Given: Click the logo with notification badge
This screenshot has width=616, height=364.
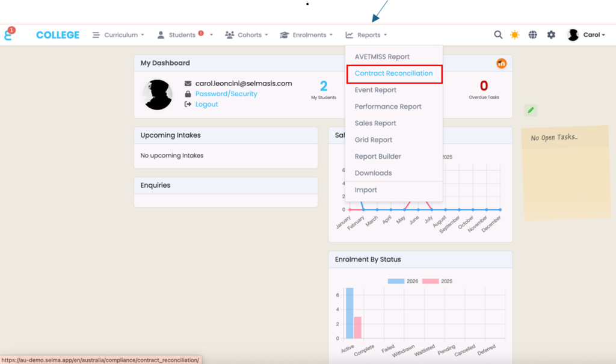Looking at the screenshot, I should (x=9, y=34).
